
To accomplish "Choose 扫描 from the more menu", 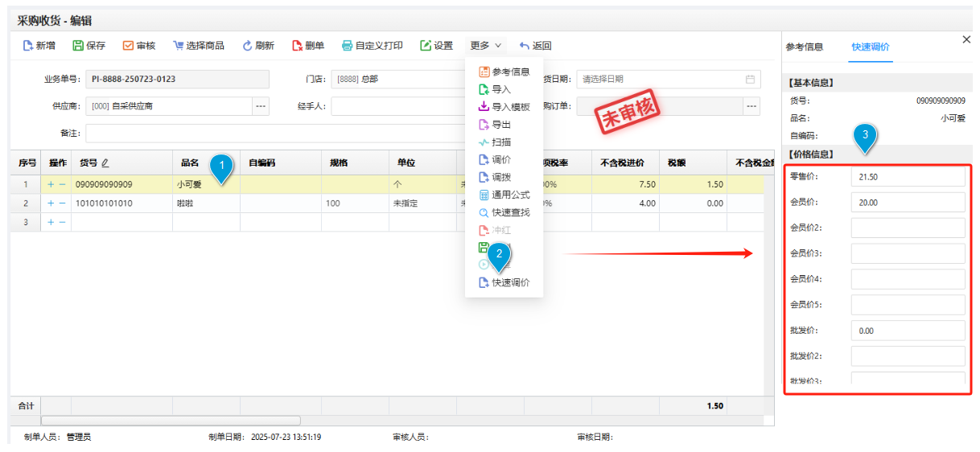I will (494, 142).
